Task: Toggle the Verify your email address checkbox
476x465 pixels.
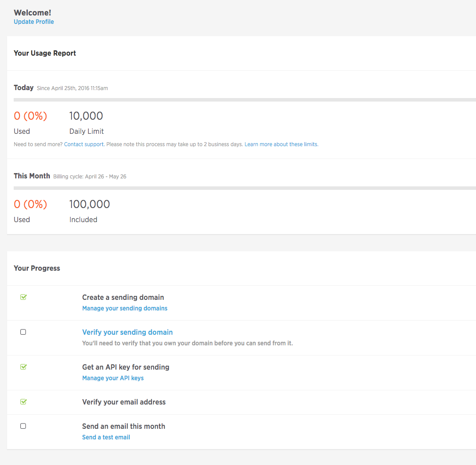Action: coord(23,402)
